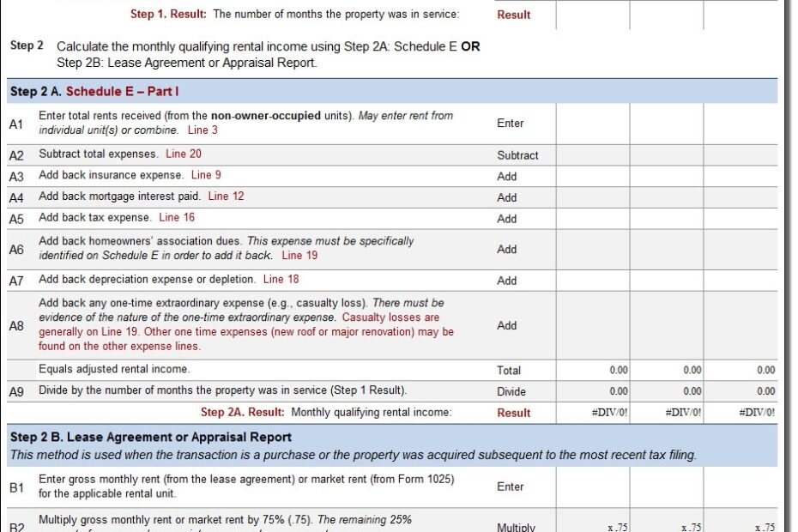Image resolution: width=798 pixels, height=532 pixels.
Task: Click the #DIV/0! result in second column
Action: tap(684, 413)
